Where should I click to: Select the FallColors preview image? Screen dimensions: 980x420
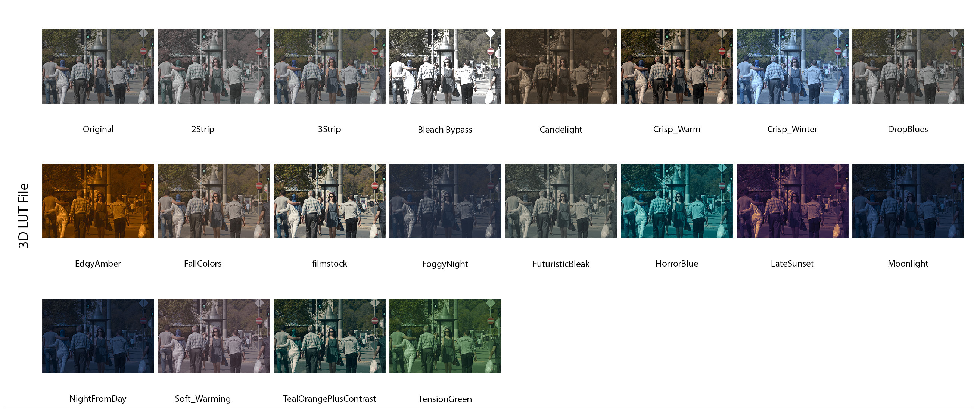[214, 201]
